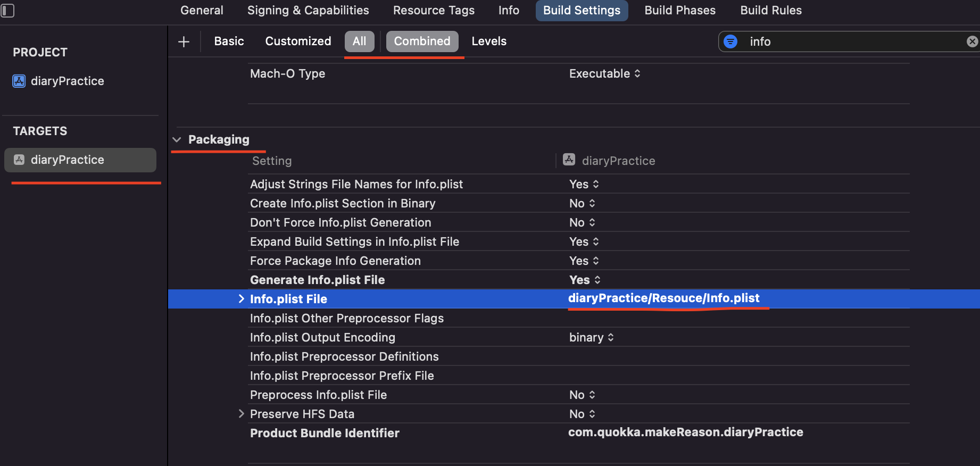Click the diaryPractice column header icon

[x=569, y=160]
